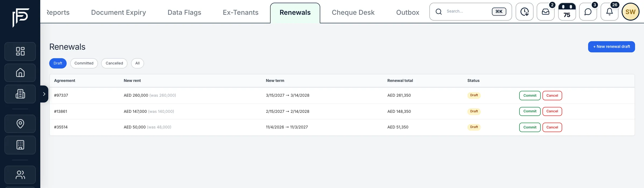Click the company logo in sidebar

pyautogui.click(x=21, y=17)
